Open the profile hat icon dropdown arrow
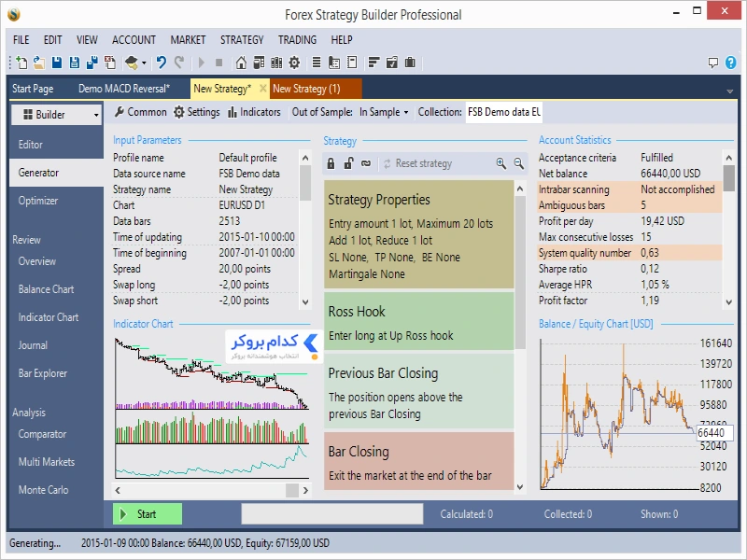Viewport: 747px width, 560px height. (x=144, y=63)
